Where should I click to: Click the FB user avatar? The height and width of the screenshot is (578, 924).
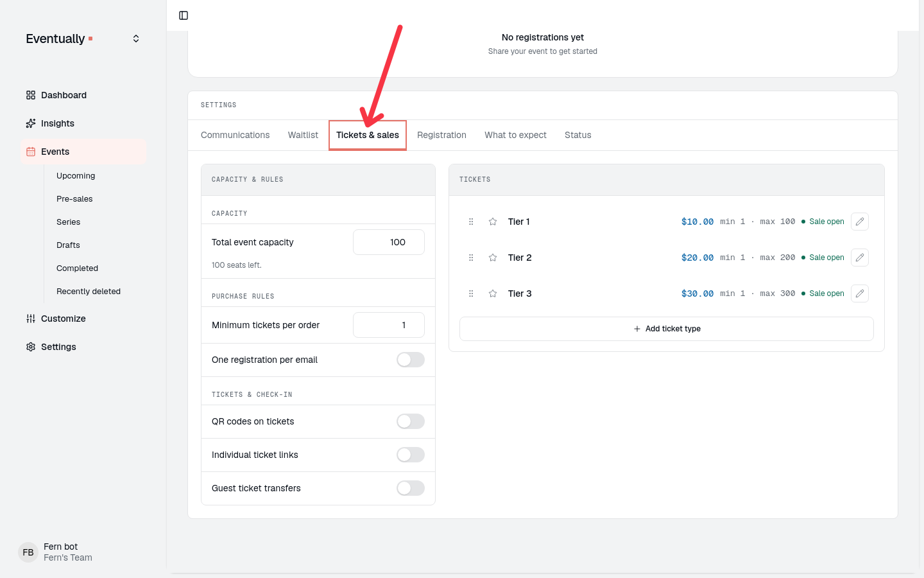28,552
